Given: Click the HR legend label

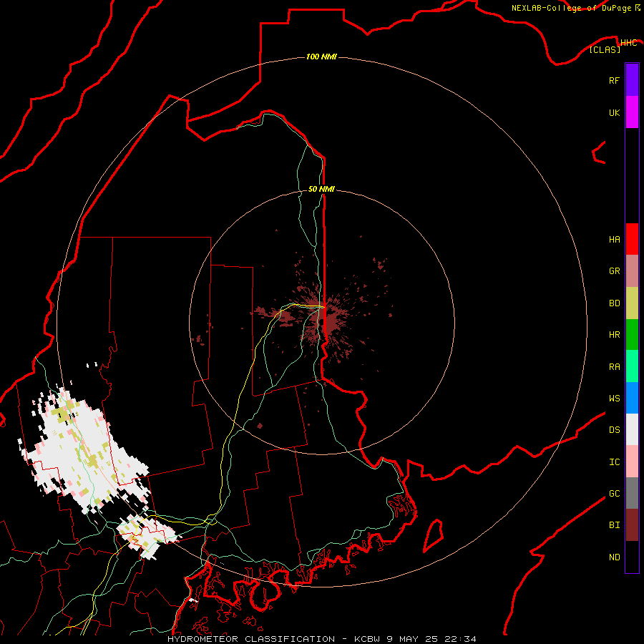Looking at the screenshot, I should click(614, 335).
